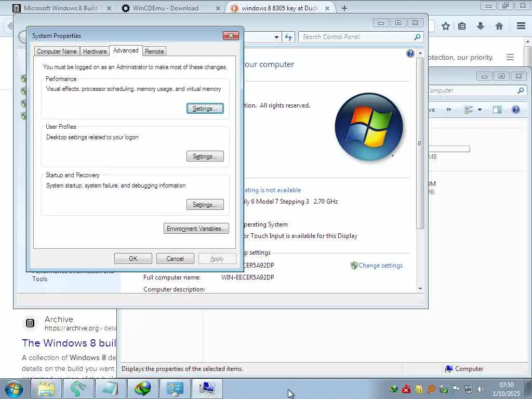
Task: Click the Computer window change view icon
Action: [x=469, y=110]
